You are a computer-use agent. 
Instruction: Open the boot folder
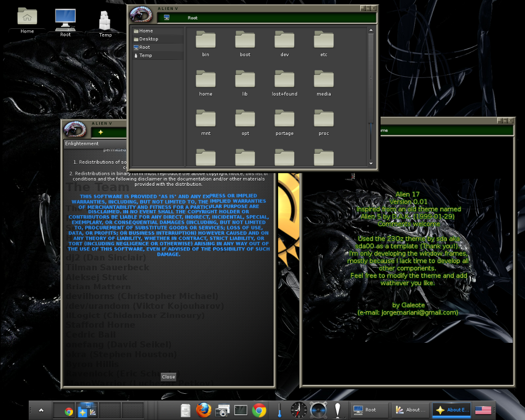pos(245,44)
